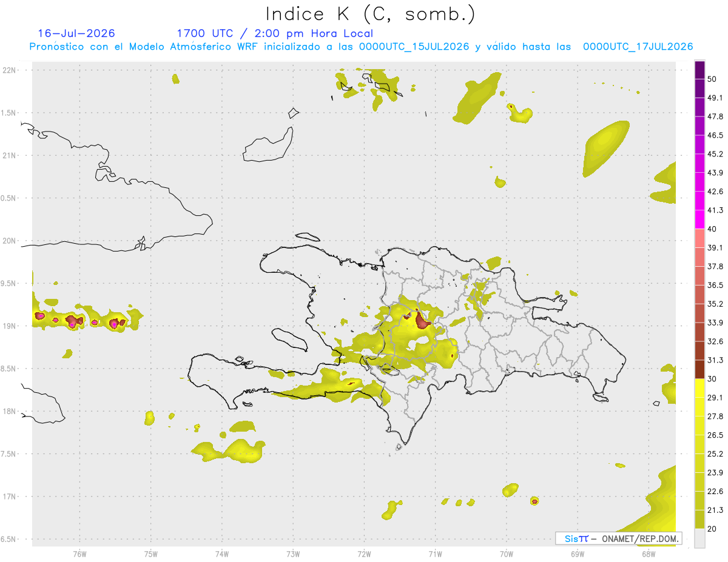Click the 'Sisπ' blue logo text

pyautogui.click(x=576, y=538)
